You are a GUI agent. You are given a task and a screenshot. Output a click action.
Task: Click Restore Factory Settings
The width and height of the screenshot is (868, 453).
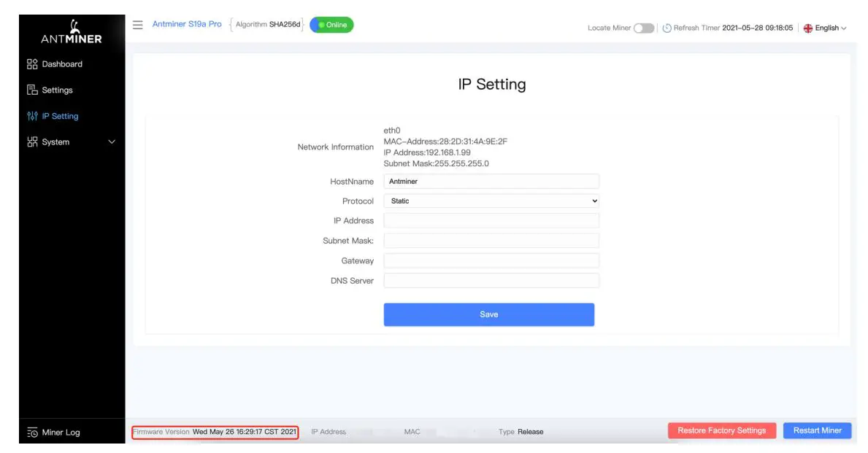tap(721, 430)
